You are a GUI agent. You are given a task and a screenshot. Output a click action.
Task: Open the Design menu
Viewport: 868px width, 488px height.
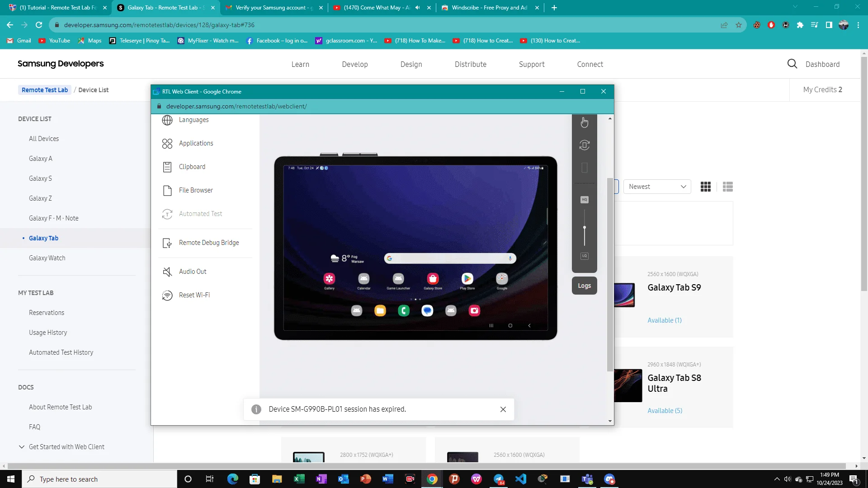click(411, 64)
